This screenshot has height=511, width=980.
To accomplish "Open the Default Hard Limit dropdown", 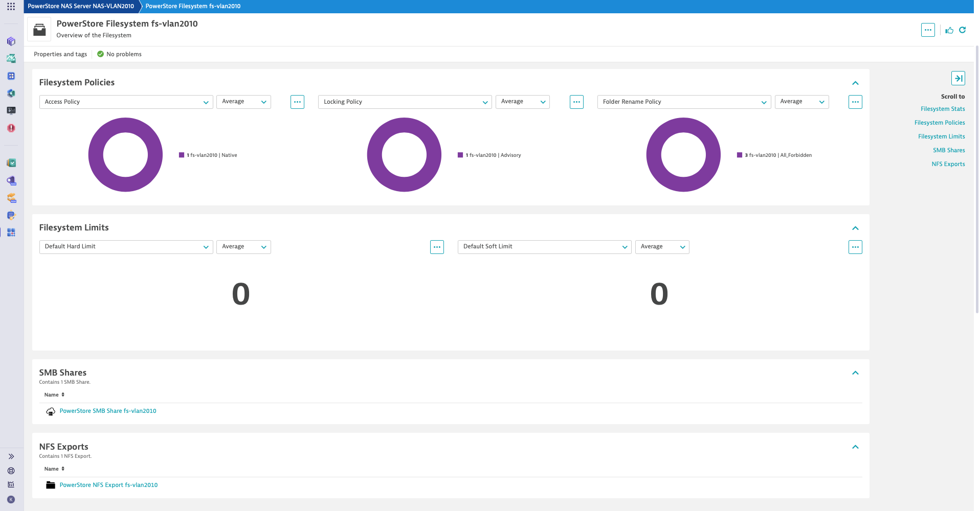I will (126, 247).
